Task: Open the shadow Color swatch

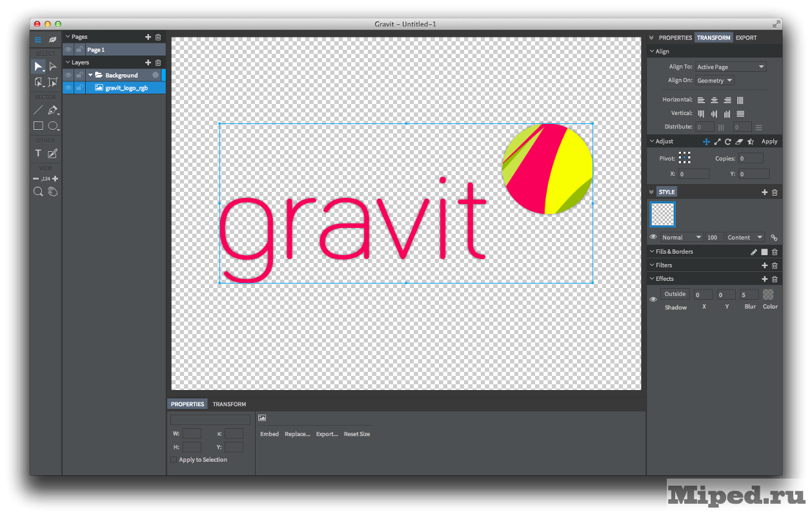Action: tap(768, 294)
